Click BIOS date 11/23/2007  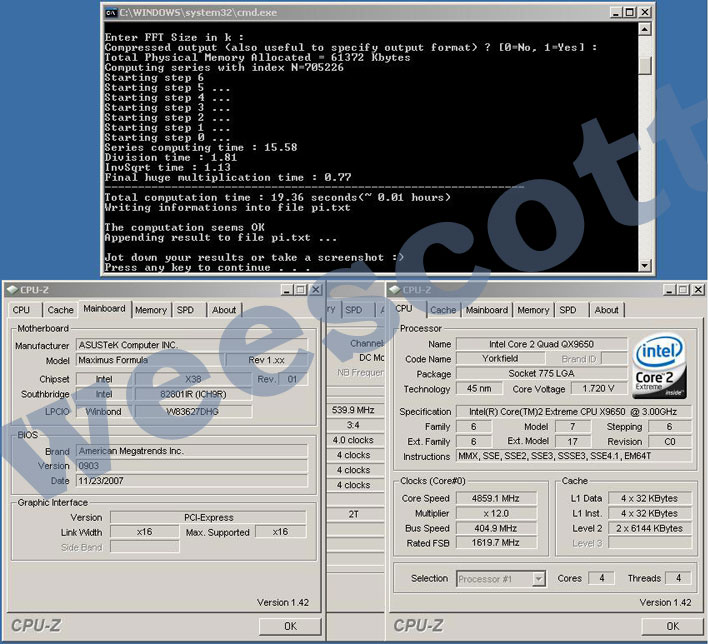[192, 481]
